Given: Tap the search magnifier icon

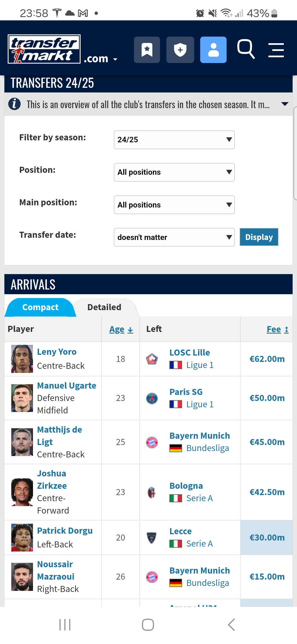Looking at the screenshot, I should click(246, 49).
